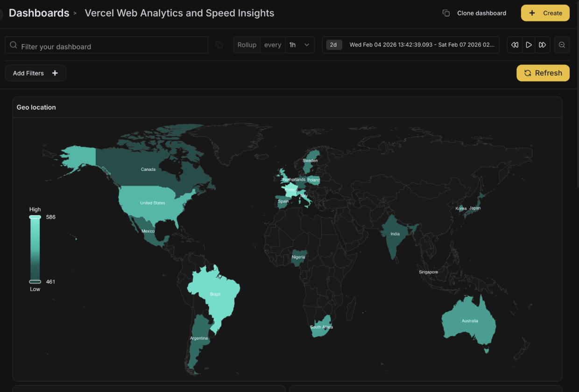Select Mexico on the map
The height and width of the screenshot is (392, 579).
click(148, 231)
